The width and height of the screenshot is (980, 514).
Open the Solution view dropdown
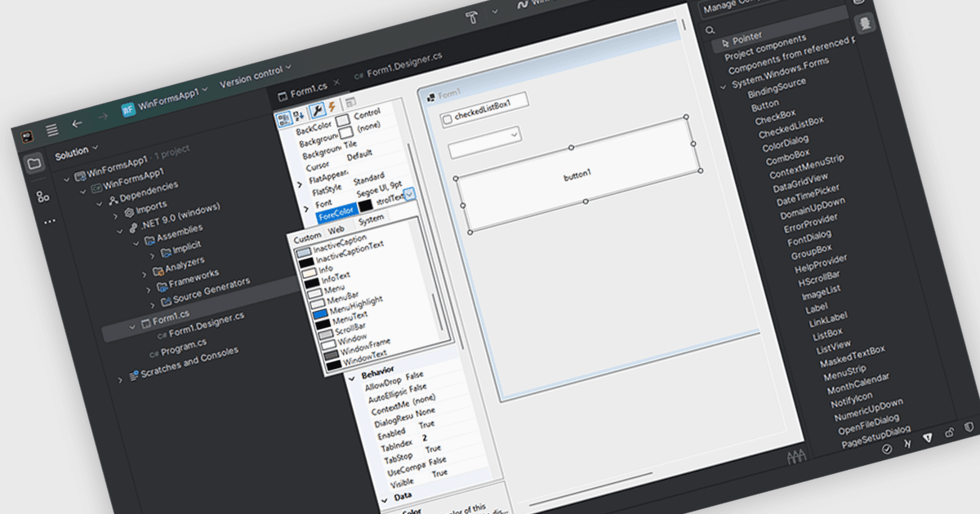pos(76,153)
